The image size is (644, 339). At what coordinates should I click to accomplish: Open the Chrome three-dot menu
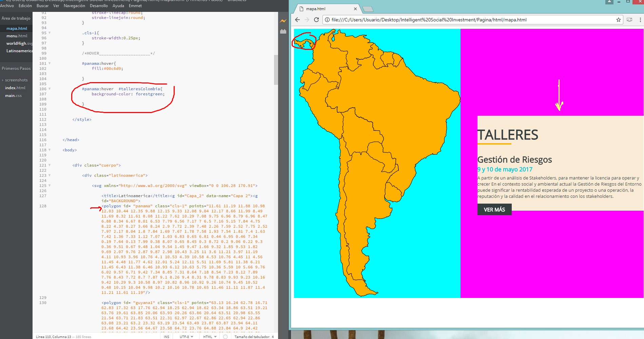pos(640,20)
